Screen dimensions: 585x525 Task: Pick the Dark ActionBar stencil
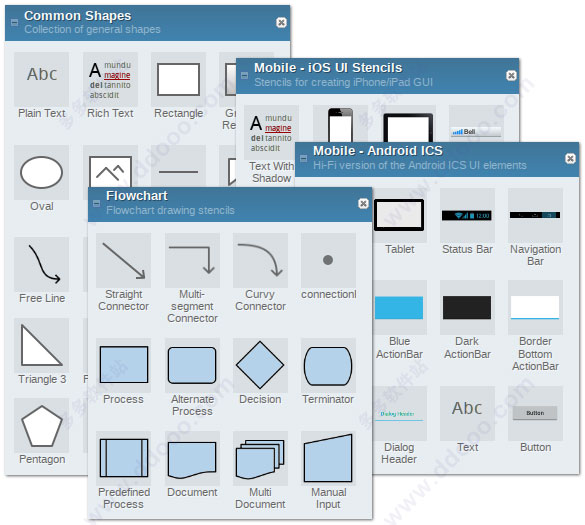tap(467, 307)
